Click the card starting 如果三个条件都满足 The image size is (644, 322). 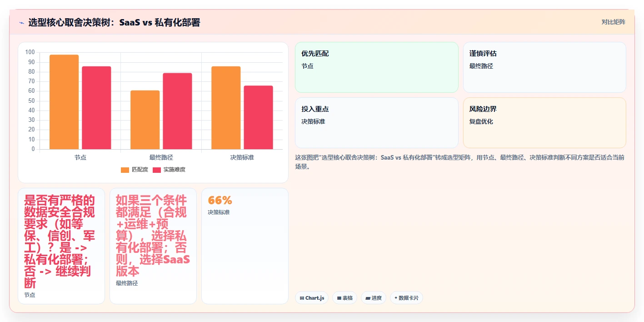click(x=153, y=246)
